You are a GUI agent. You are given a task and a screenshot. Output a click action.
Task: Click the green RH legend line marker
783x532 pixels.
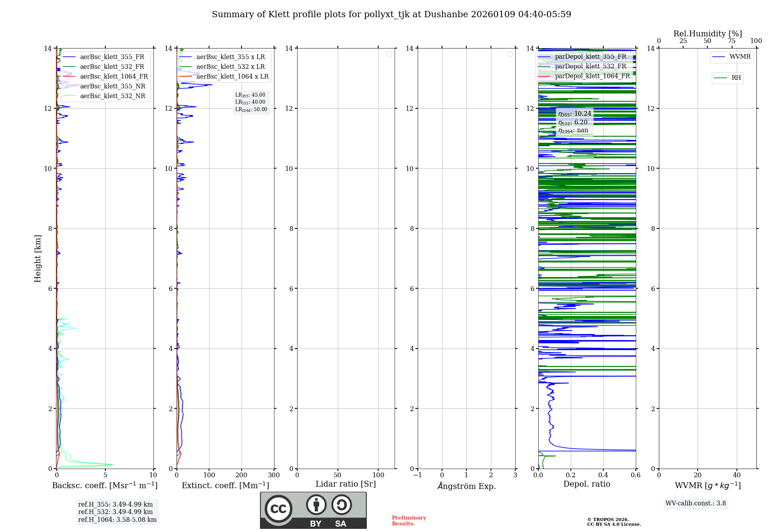(x=720, y=78)
